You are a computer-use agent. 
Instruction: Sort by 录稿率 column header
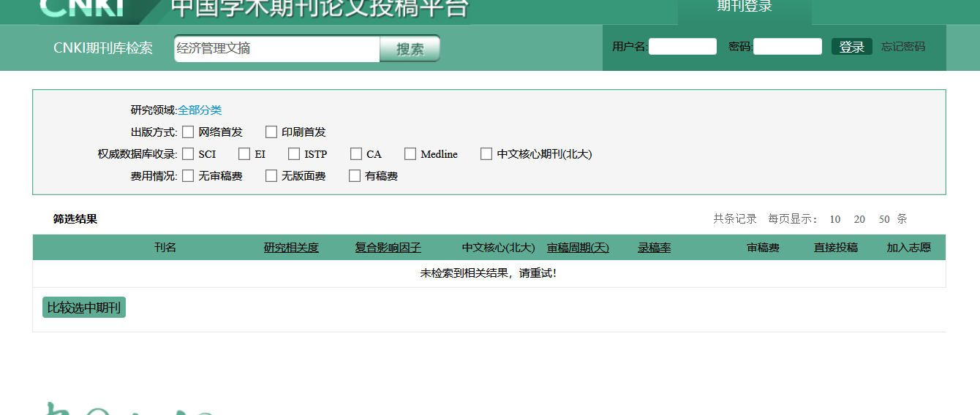[655, 248]
